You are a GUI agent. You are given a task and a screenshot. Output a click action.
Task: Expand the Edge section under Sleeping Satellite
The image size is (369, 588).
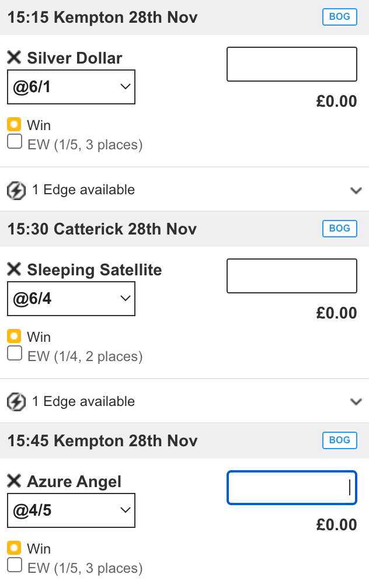click(x=356, y=402)
